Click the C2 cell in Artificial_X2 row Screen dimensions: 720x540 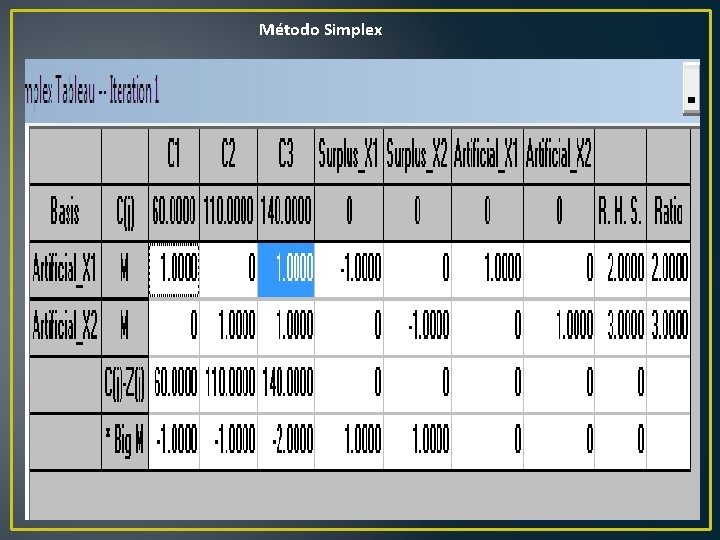pyautogui.click(x=229, y=327)
